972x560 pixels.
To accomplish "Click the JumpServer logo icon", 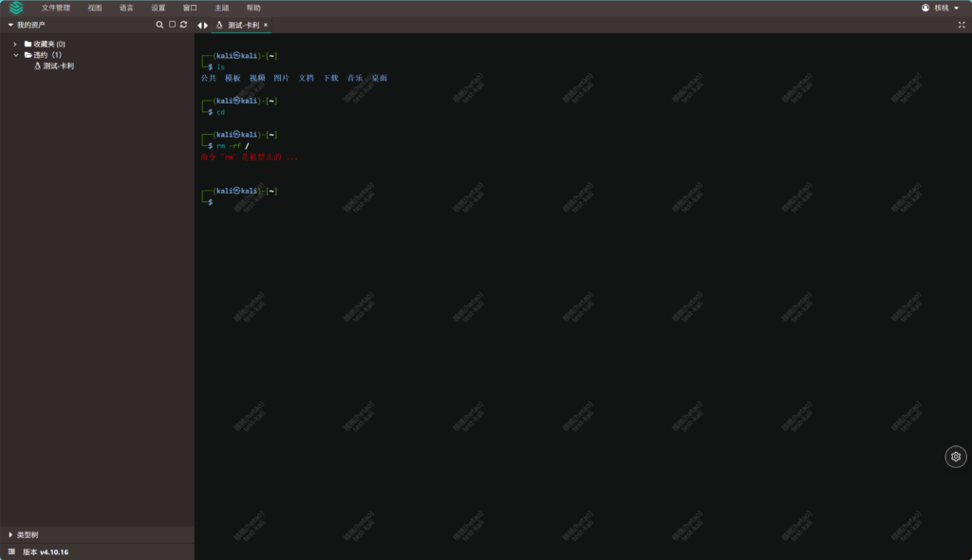I will 16,8.
